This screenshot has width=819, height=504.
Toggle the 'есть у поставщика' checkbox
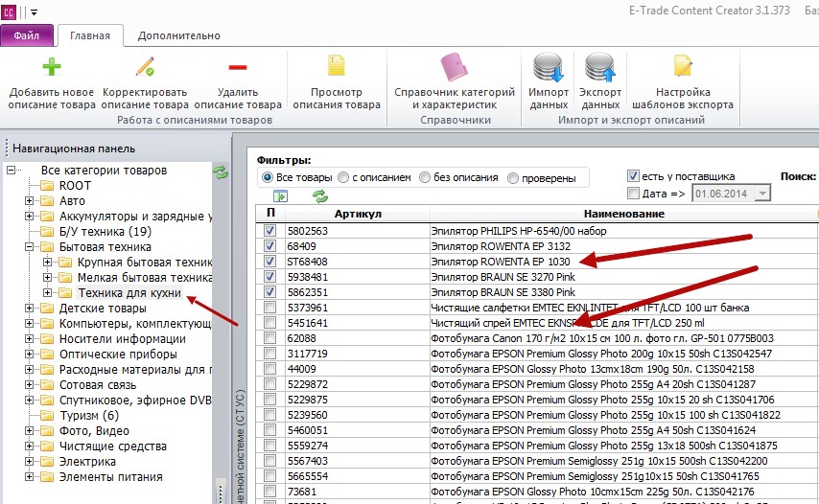[633, 176]
